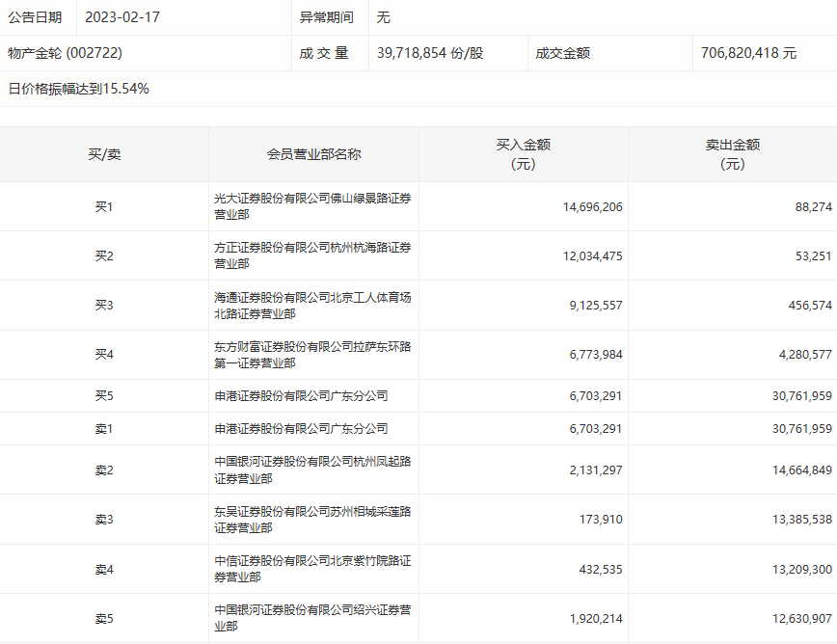
Task: Select buy amount 1,920,214
Action: pos(596,618)
